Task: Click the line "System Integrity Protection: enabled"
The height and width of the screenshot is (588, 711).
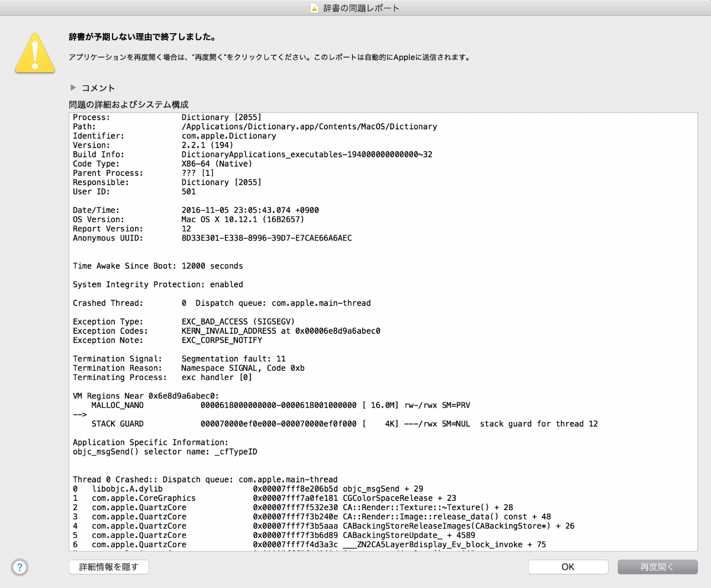Action: pyautogui.click(x=158, y=285)
